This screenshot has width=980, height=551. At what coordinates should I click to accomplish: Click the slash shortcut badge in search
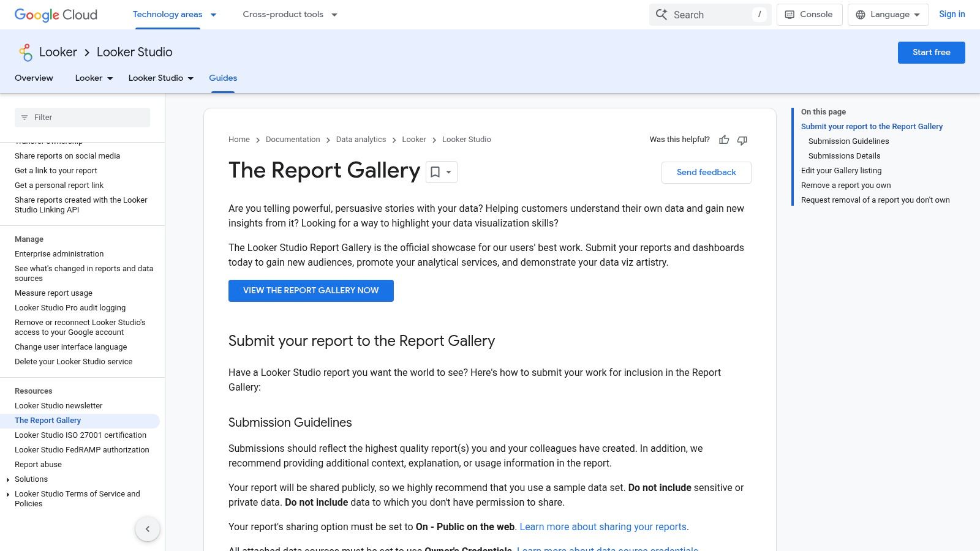coord(759,14)
